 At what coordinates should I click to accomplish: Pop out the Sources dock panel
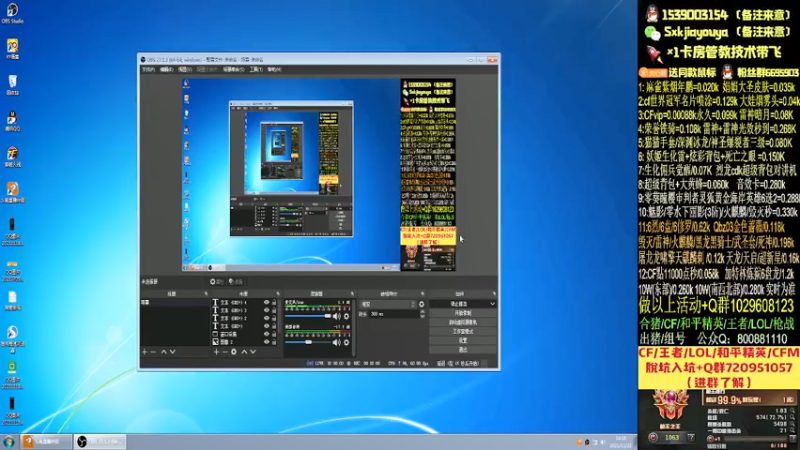pyautogui.click(x=278, y=294)
